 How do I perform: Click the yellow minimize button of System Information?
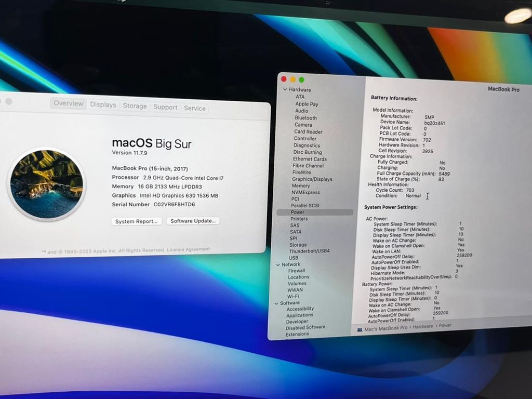[x=292, y=79]
